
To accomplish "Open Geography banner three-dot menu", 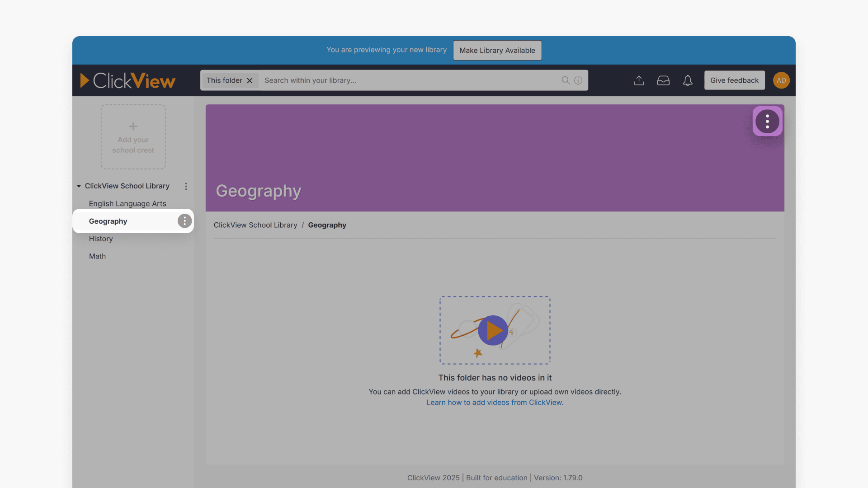I will pyautogui.click(x=767, y=121).
